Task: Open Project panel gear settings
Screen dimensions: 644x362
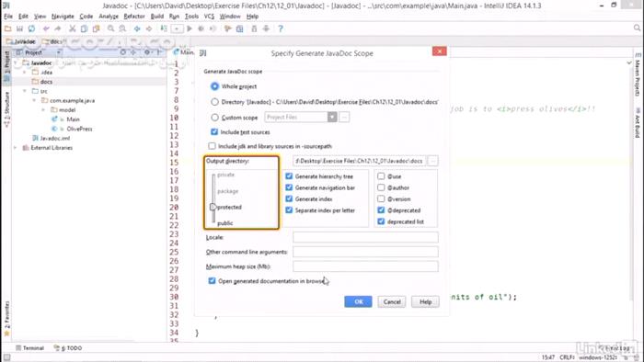Action: coord(147,52)
